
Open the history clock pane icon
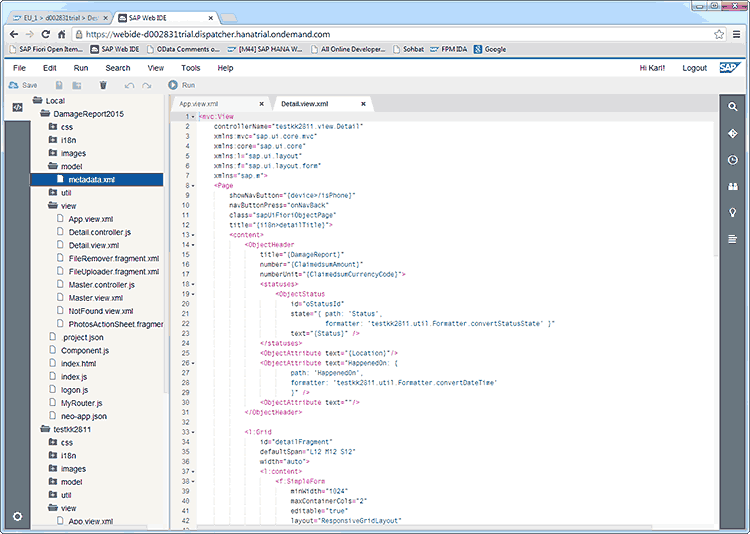[733, 160]
